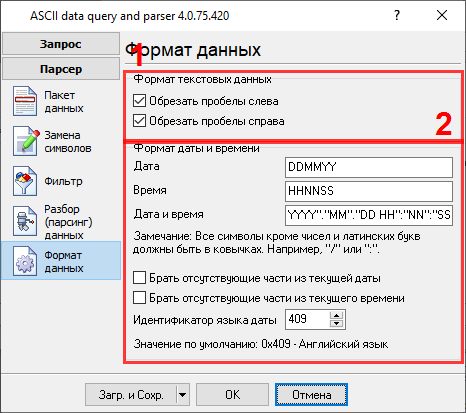The image size is (466, 413).
Task: Enable Брать отсутствующие части из текущего времени
Action: [x=139, y=297]
